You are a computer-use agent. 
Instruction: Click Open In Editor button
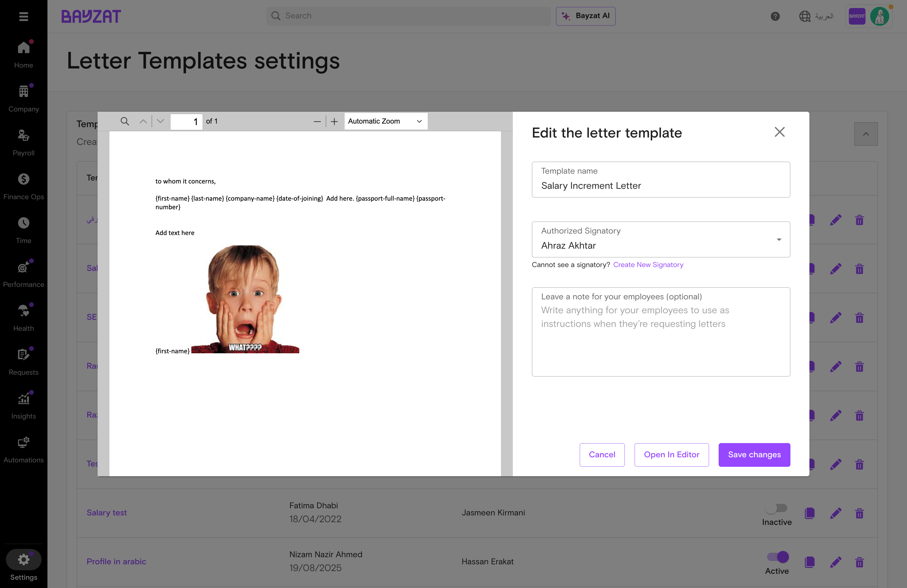[672, 454]
